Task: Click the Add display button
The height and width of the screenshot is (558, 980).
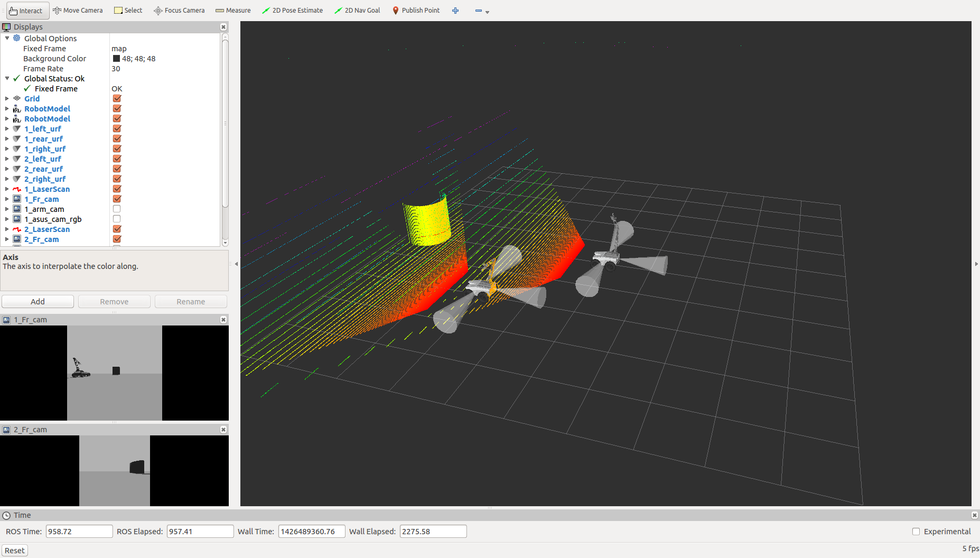Action: coord(38,301)
